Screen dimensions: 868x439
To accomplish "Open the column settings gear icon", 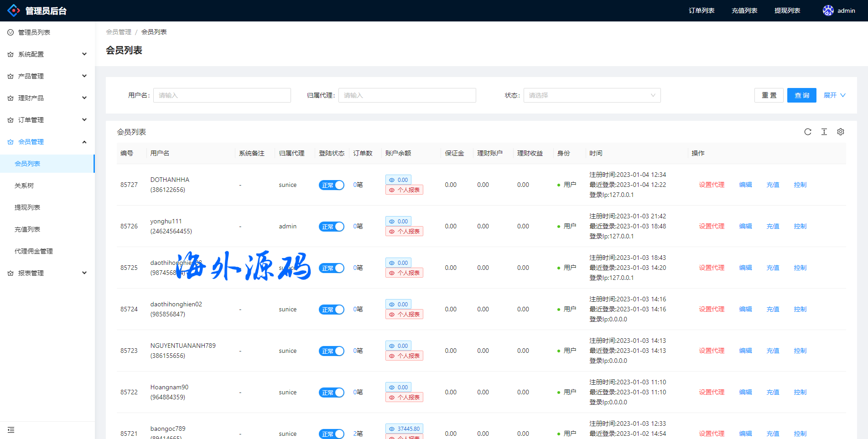I will pos(840,132).
